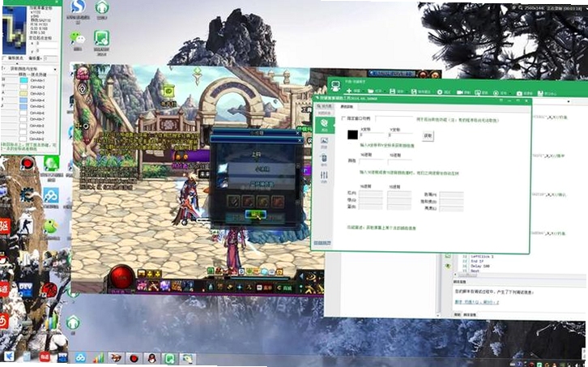Click the hexadecimal color input field
588x367 pixels.
(x=371, y=162)
